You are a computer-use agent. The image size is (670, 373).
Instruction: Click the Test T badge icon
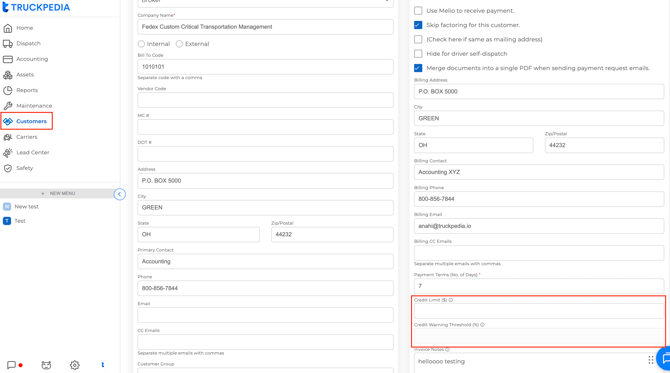[7, 221]
